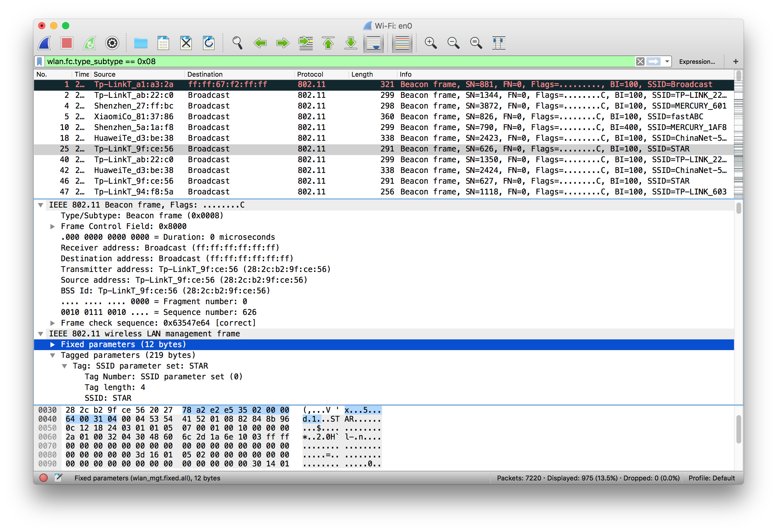Toggle packet list colorization
The image size is (777, 532).
click(402, 43)
